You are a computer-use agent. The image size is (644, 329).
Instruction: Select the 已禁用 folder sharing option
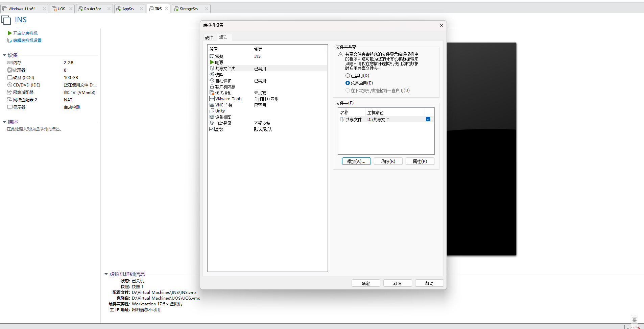pyautogui.click(x=348, y=75)
